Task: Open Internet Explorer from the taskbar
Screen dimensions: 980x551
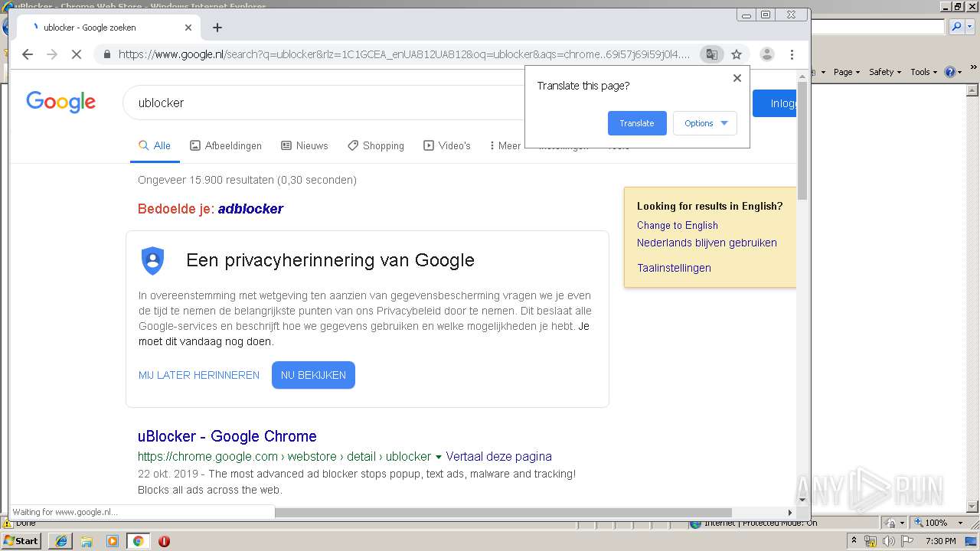Action: click(x=60, y=541)
